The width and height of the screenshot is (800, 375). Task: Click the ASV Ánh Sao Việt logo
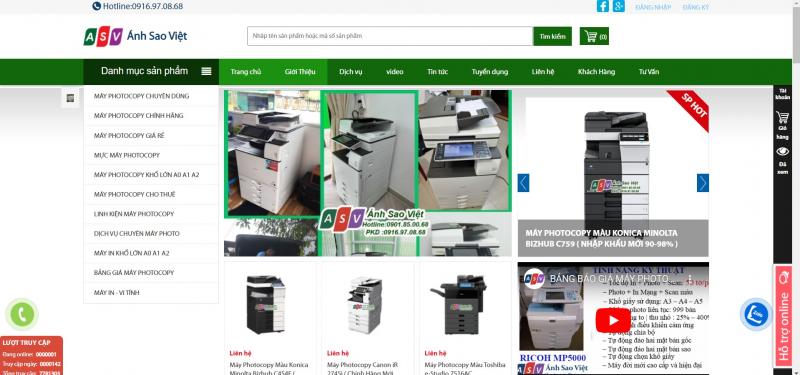(136, 36)
